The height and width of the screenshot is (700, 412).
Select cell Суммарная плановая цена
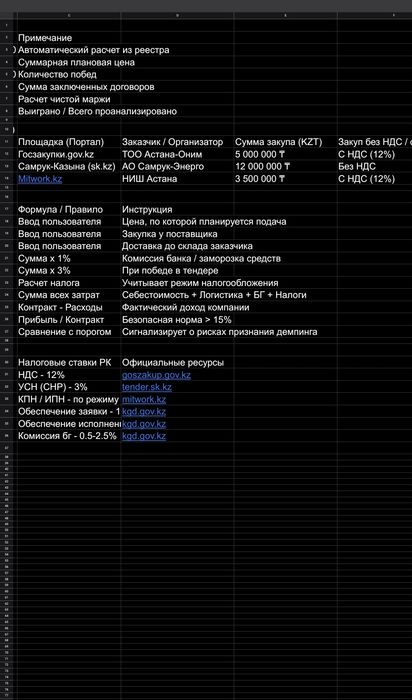pyautogui.click(x=76, y=62)
